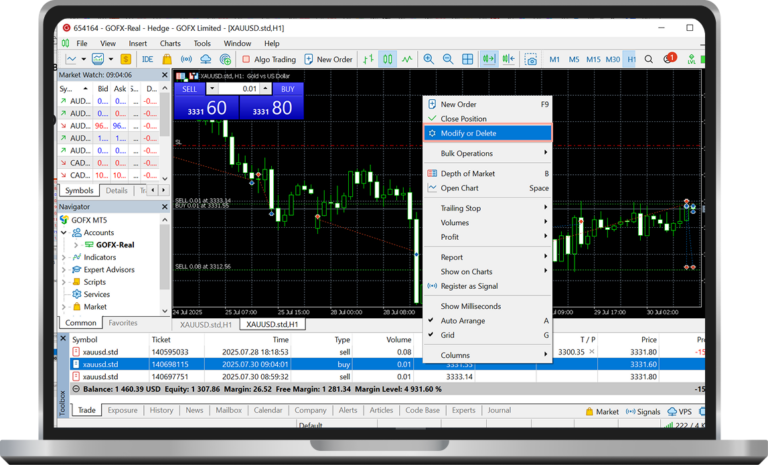
Task: Select the M1 timeframe
Action: 554,59
